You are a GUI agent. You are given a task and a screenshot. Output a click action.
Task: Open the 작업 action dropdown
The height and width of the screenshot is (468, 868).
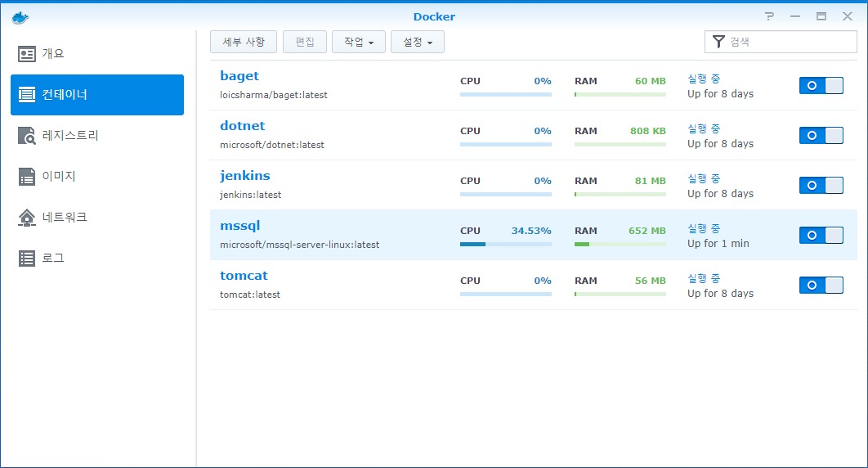(x=358, y=42)
